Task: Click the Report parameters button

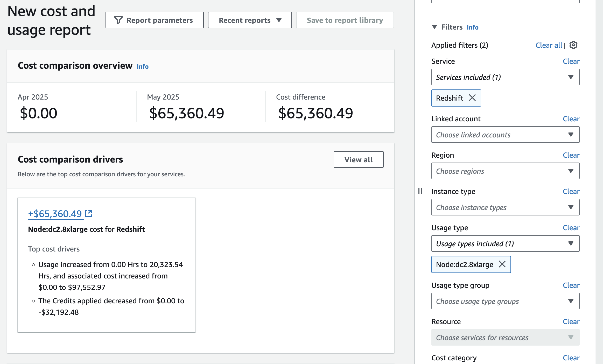Action: (x=155, y=20)
